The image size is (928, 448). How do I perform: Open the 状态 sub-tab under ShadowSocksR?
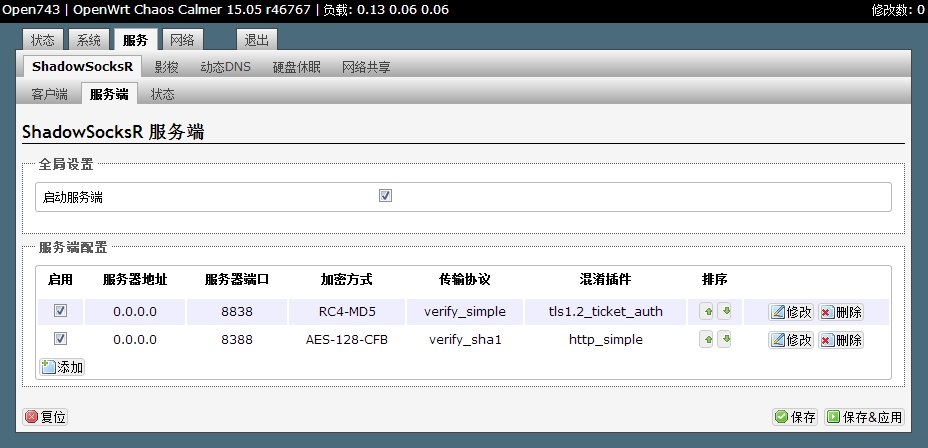162,94
